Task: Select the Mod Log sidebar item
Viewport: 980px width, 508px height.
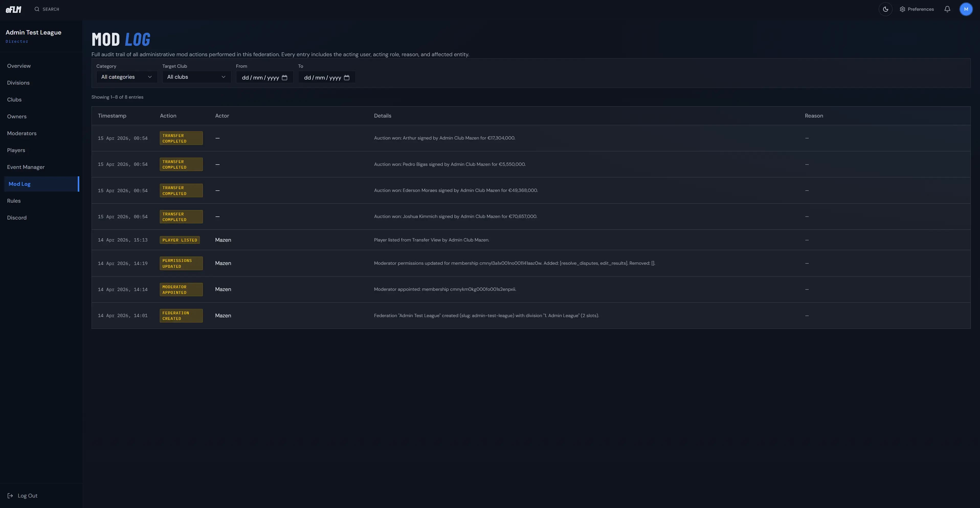Action: click(x=41, y=184)
